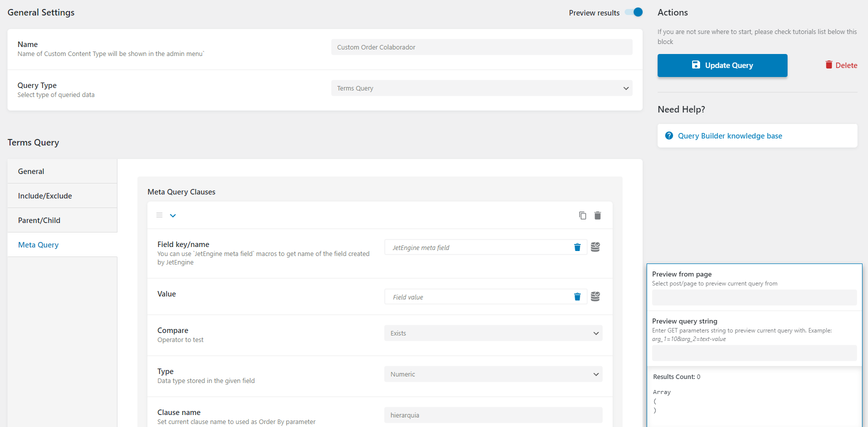This screenshot has height=427, width=868.
Task: Collapse the meta query clause chevron
Action: pyautogui.click(x=173, y=215)
